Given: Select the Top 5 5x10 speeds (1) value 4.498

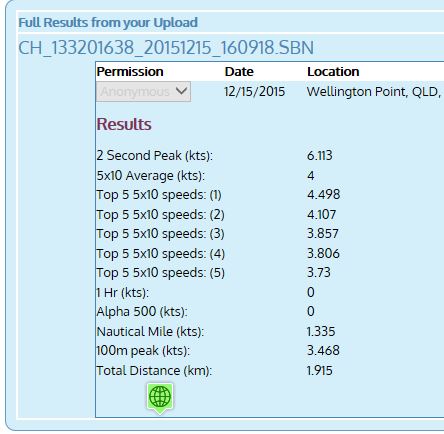Looking at the screenshot, I should [323, 194].
